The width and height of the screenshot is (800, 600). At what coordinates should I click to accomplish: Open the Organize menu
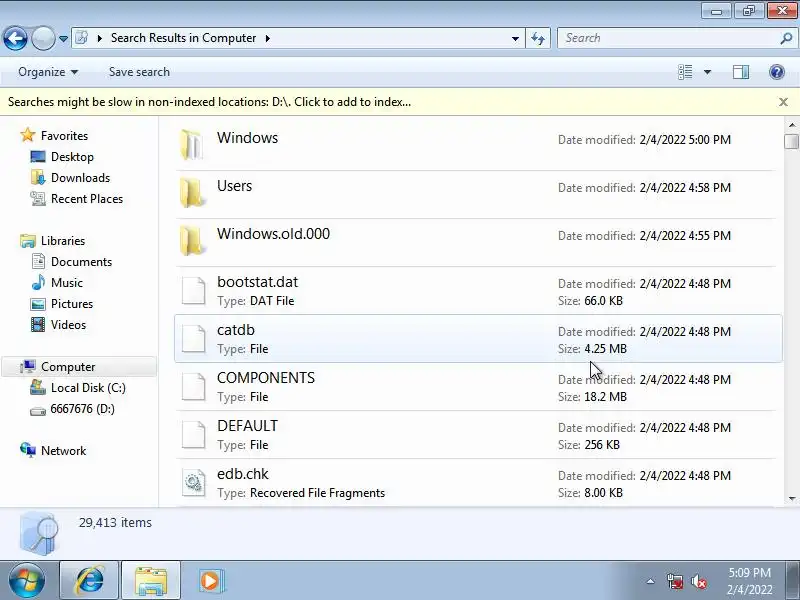[48, 72]
